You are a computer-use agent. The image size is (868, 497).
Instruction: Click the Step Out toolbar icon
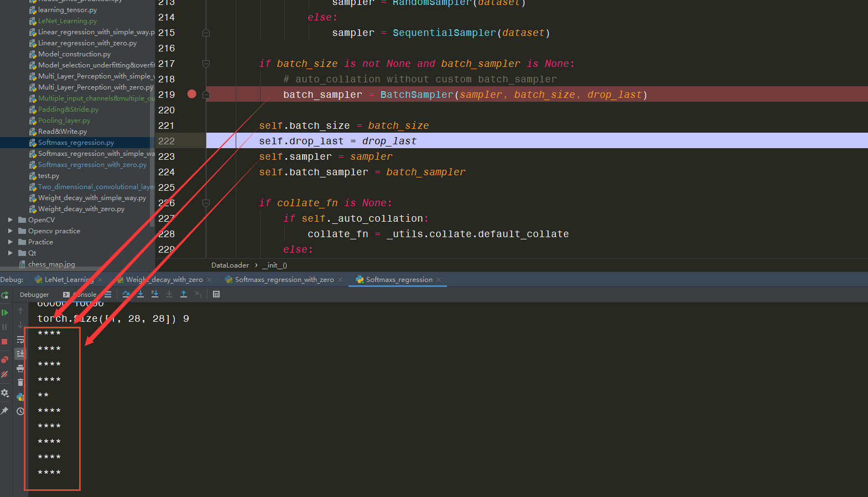click(x=184, y=294)
